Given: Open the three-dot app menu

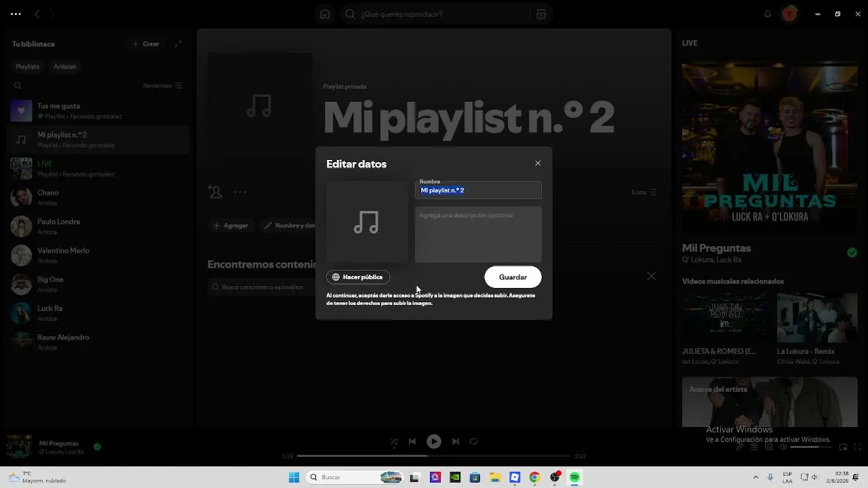Looking at the screenshot, I should tap(16, 14).
